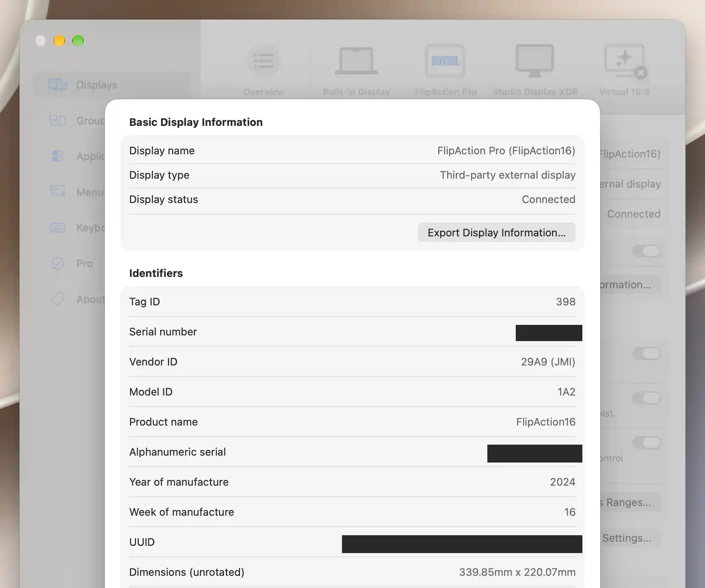Select the Studio Display XDR monitor icon
705x588 pixels.
tap(535, 61)
